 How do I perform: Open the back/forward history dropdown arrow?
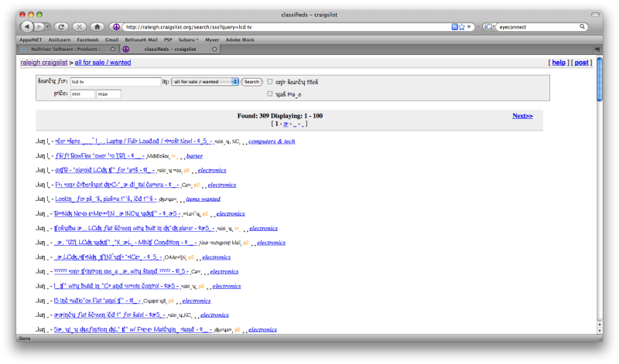[47, 27]
